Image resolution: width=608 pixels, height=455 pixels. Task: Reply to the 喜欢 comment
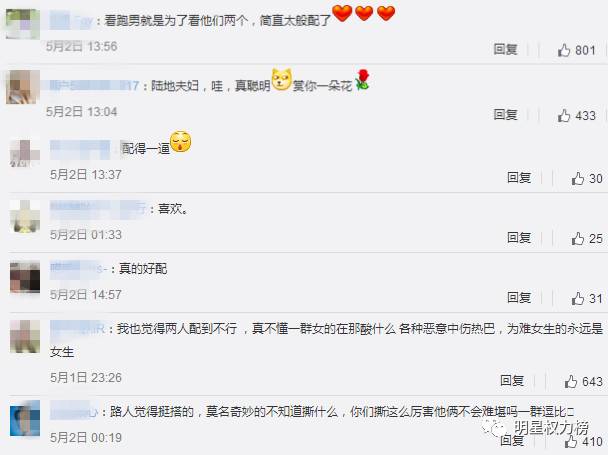click(519, 237)
